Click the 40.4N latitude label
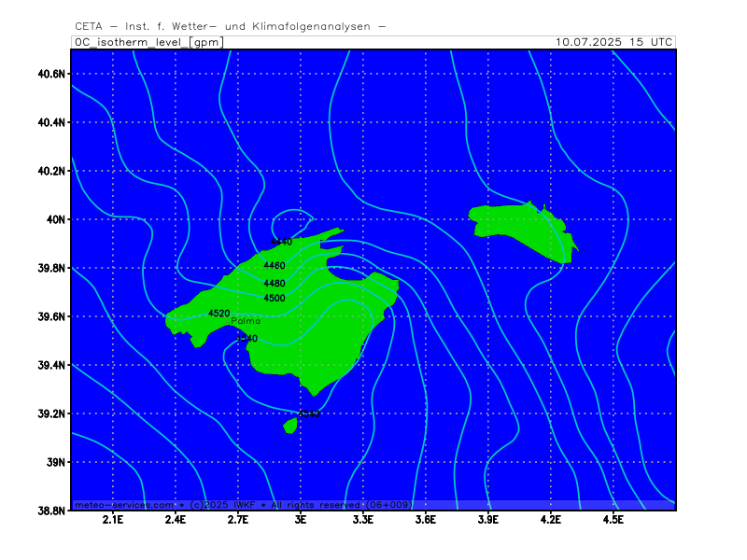Viewport: 747px width, 560px height. [x=51, y=122]
